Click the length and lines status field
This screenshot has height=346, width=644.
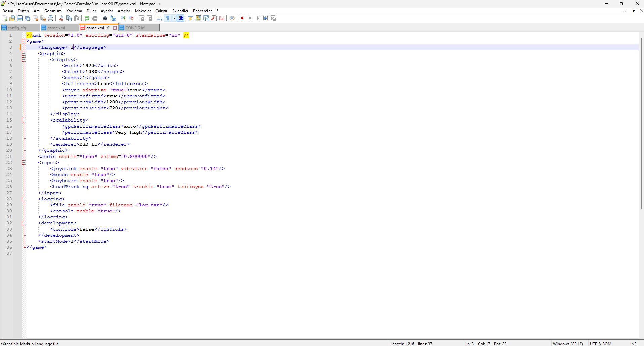click(412, 344)
